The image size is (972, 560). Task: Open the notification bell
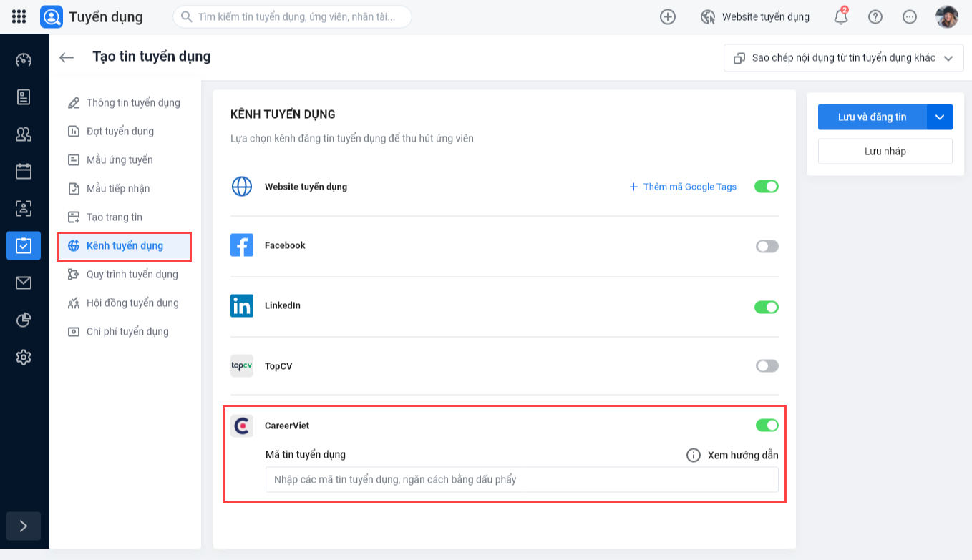(841, 16)
